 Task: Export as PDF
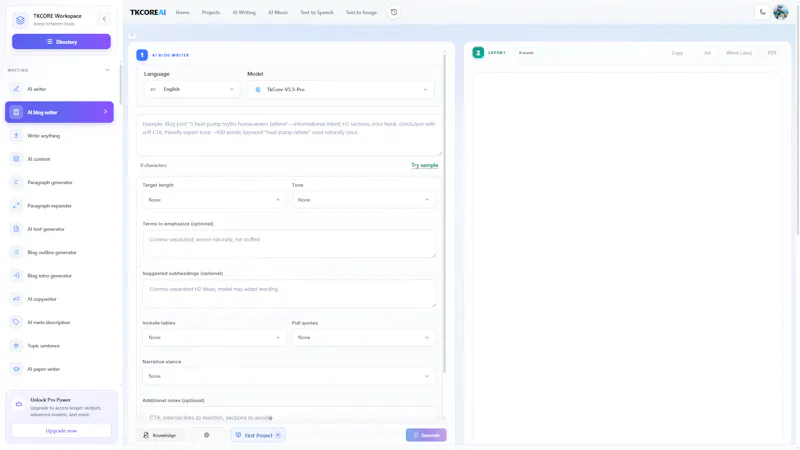point(772,53)
